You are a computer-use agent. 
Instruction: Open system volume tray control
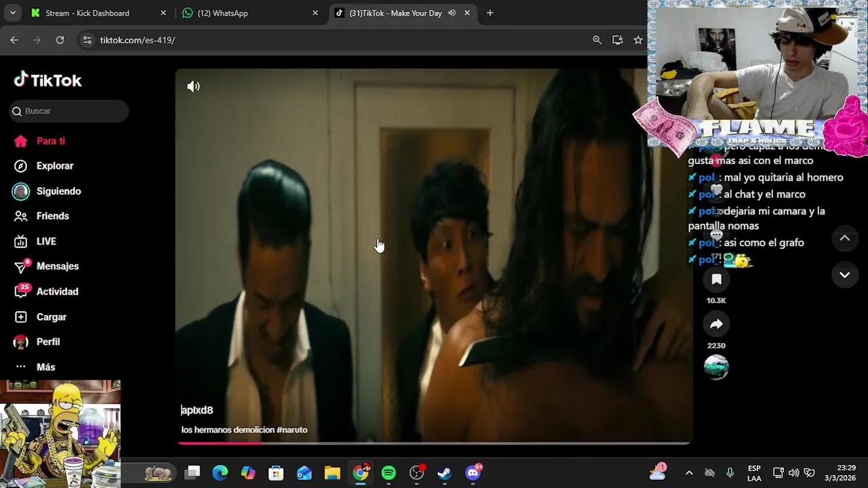[793, 473]
